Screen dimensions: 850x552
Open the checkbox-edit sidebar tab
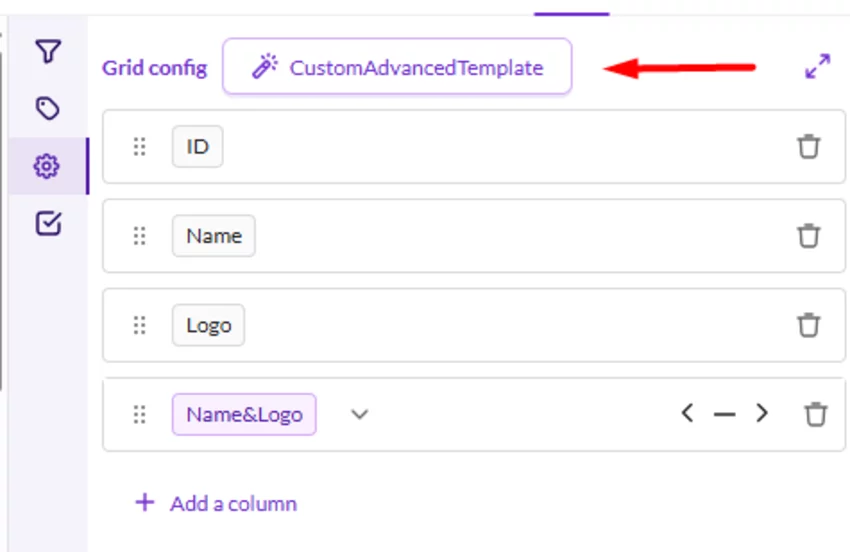tap(48, 223)
